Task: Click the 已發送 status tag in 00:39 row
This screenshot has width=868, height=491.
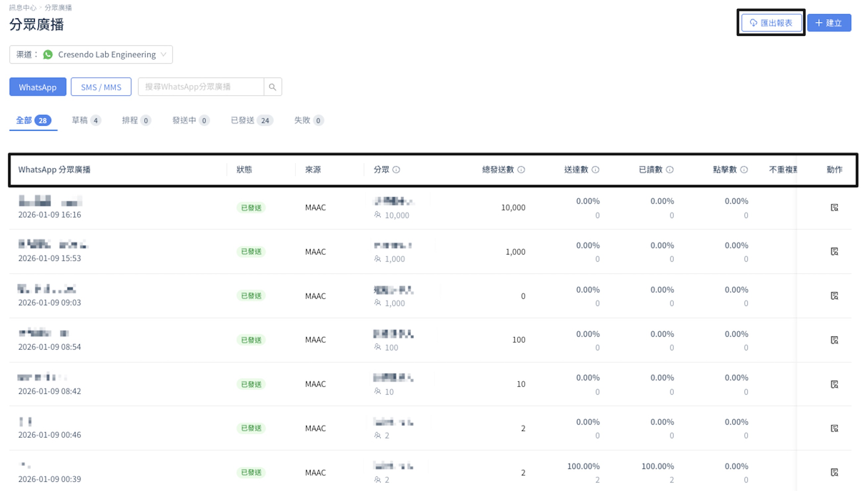Action: [251, 472]
